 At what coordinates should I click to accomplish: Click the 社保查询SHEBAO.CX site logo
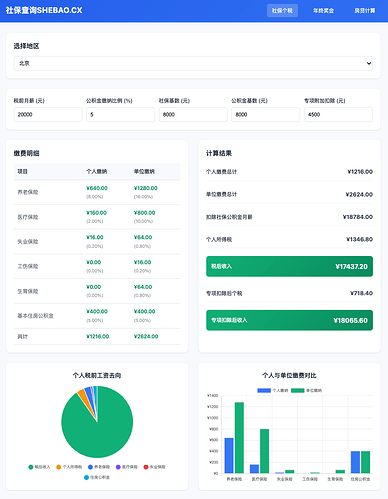44,10
